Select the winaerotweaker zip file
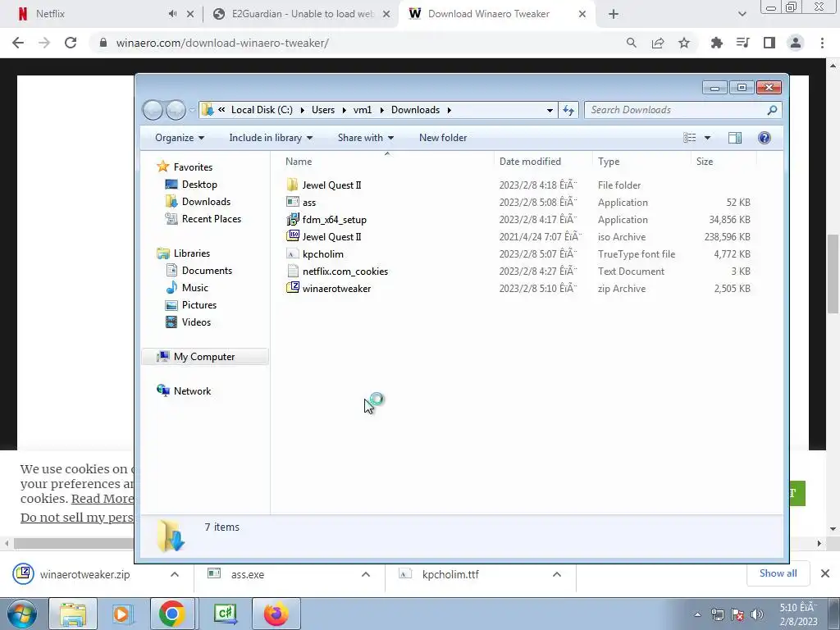 (336, 288)
